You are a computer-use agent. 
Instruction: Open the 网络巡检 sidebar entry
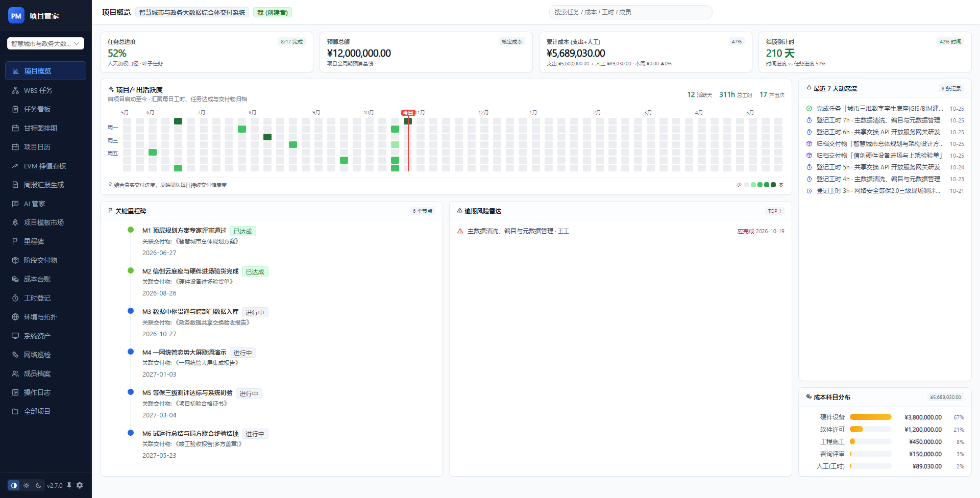click(45, 355)
